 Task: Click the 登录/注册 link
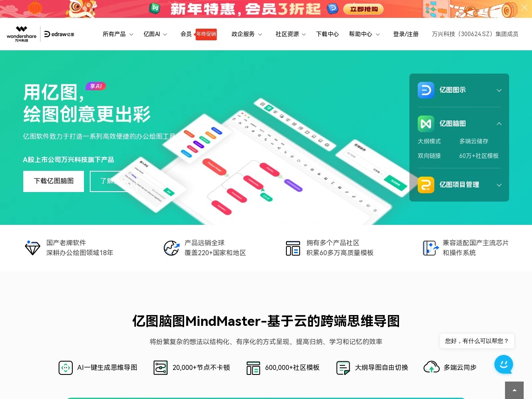pyautogui.click(x=406, y=34)
